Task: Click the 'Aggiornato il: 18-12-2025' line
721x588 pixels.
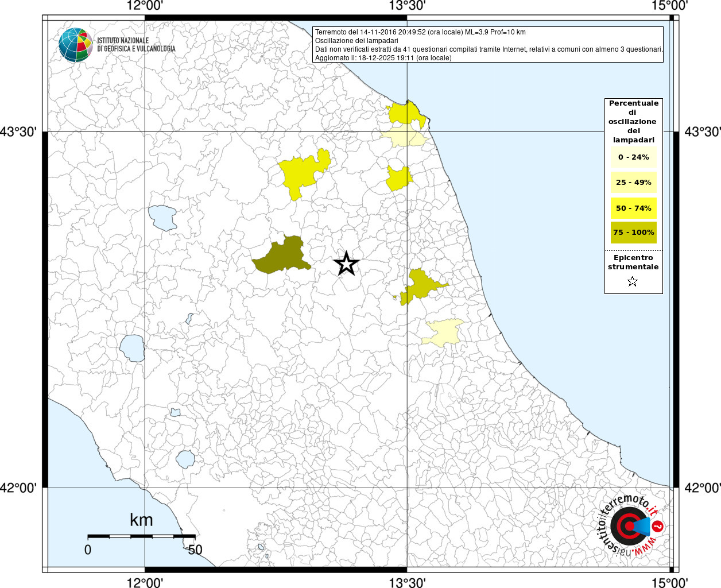Action: pos(383,58)
